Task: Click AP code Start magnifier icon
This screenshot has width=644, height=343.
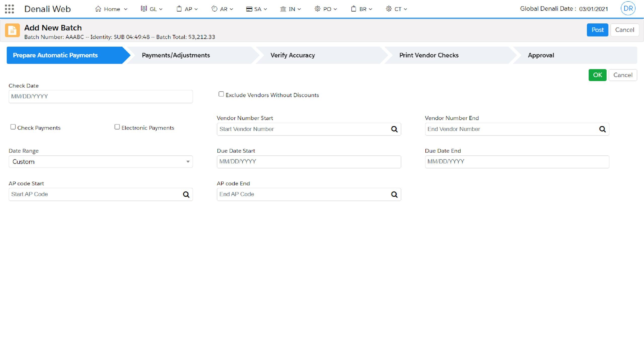Action: [186, 194]
